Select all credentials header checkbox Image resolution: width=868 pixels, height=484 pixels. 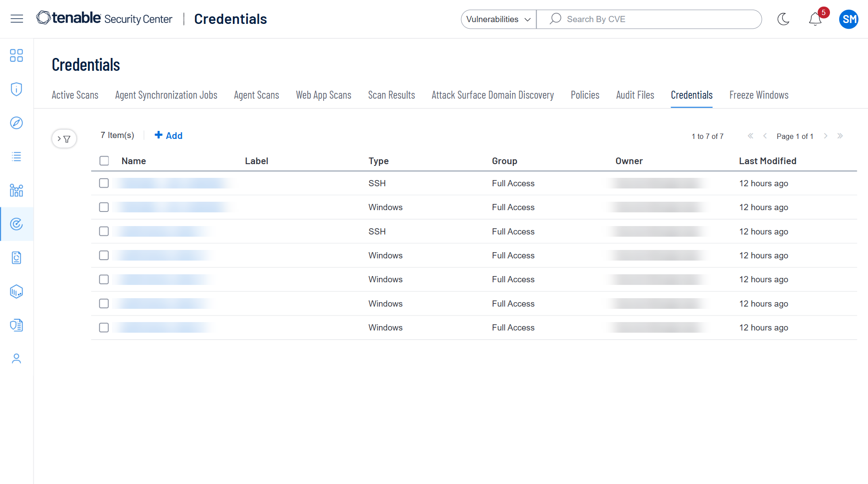pyautogui.click(x=104, y=161)
